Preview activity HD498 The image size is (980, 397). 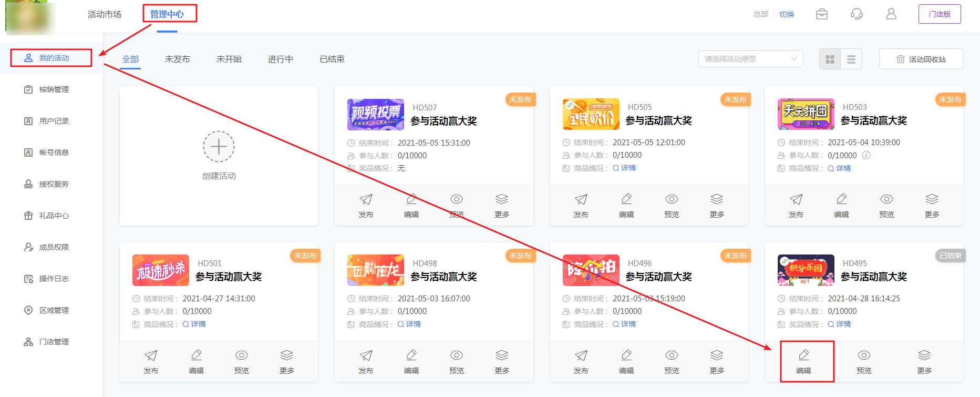coord(457,362)
